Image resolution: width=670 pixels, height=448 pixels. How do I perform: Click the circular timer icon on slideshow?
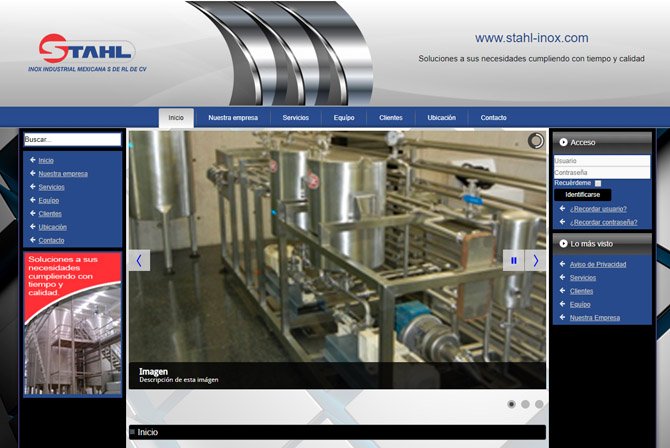[x=535, y=141]
